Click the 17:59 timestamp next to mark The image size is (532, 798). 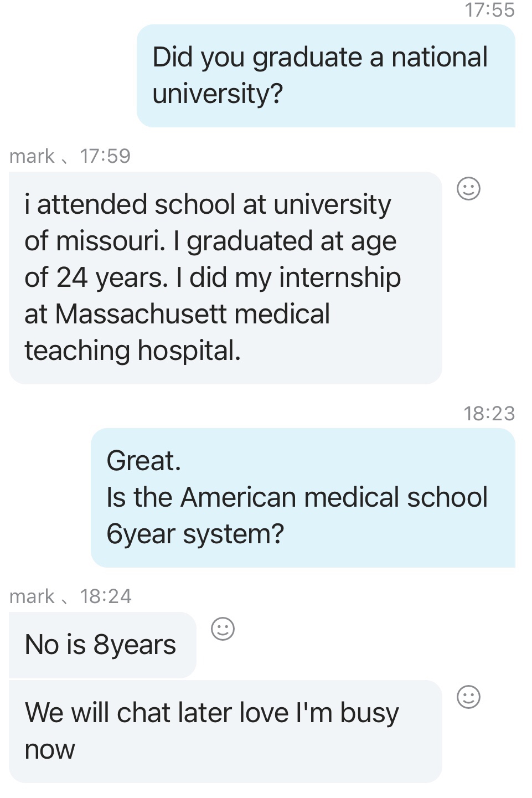(x=105, y=156)
